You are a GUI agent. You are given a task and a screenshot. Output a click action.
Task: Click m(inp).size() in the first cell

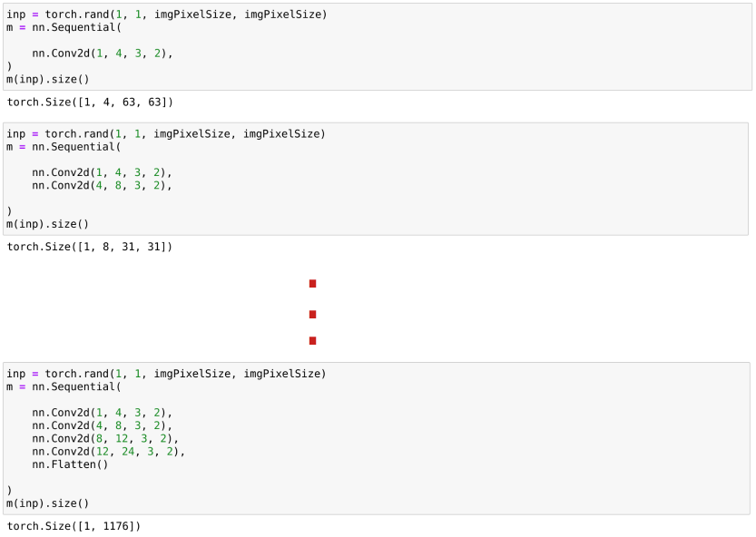pyautogui.click(x=47, y=79)
